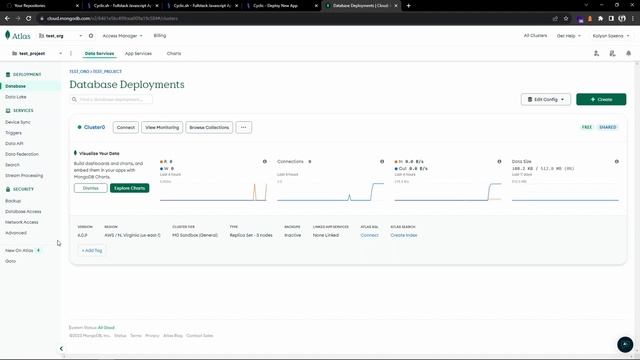
Task: Click the invite user icon
Action: [x=596, y=53]
